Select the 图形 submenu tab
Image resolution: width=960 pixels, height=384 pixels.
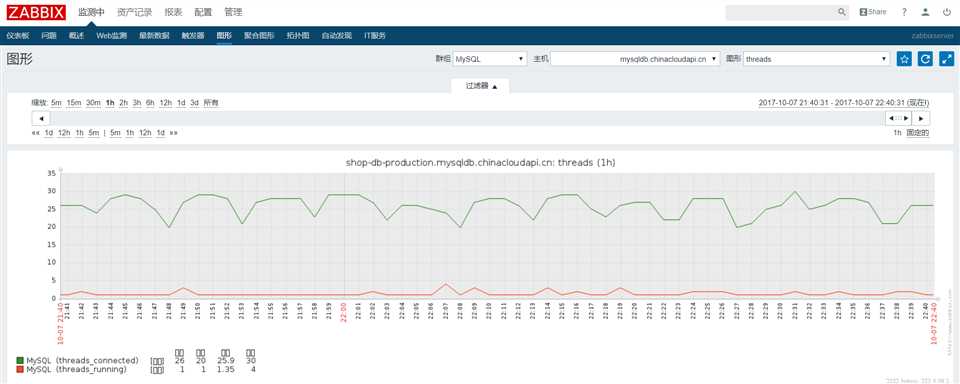224,36
